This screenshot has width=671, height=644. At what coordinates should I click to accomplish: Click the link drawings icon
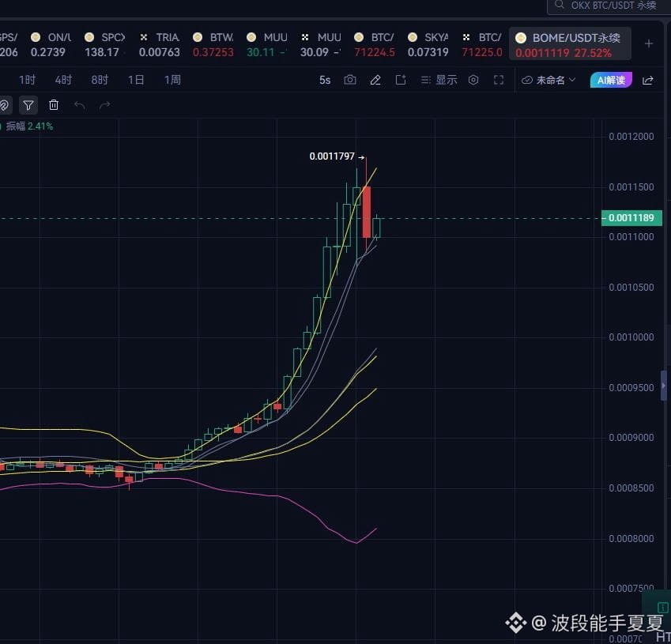[4, 105]
